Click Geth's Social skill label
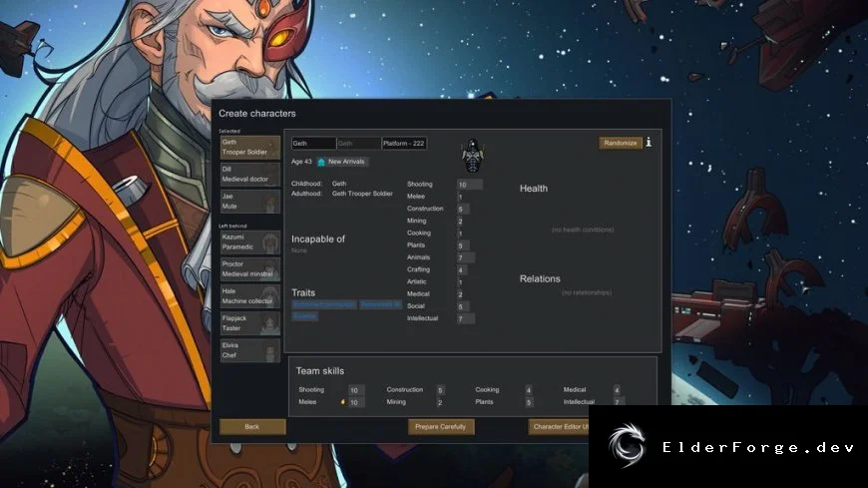868x488 pixels. click(416, 305)
